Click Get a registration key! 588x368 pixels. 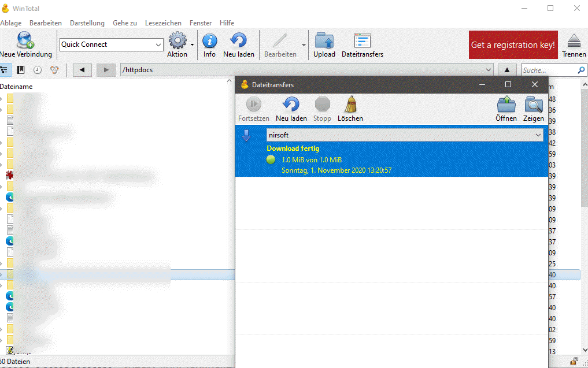pyautogui.click(x=513, y=44)
